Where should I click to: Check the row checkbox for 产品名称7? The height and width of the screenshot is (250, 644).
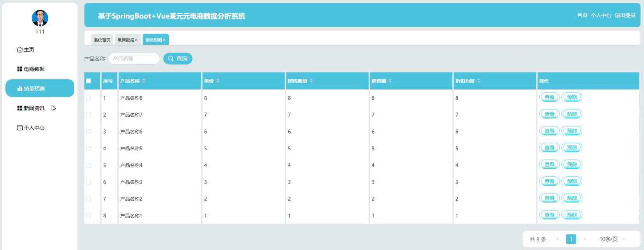tap(88, 115)
